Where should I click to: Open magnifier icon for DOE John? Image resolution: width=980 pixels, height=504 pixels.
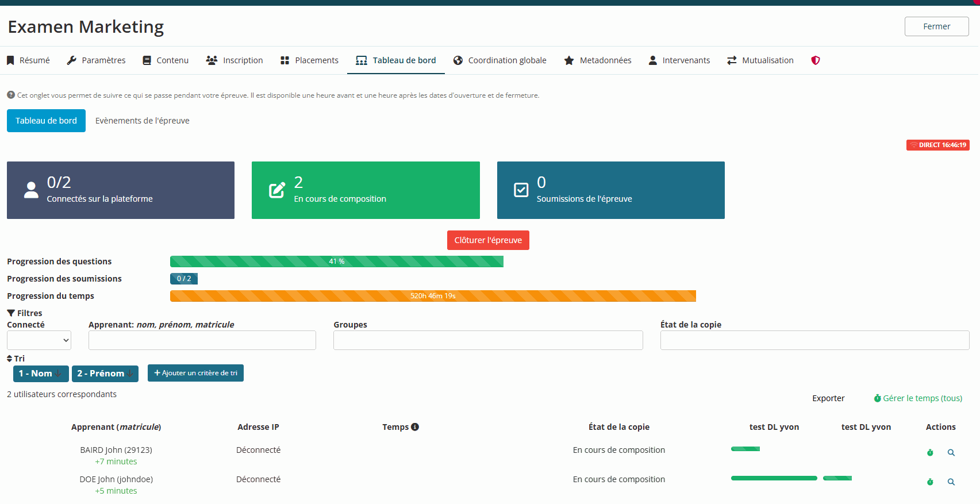click(951, 482)
